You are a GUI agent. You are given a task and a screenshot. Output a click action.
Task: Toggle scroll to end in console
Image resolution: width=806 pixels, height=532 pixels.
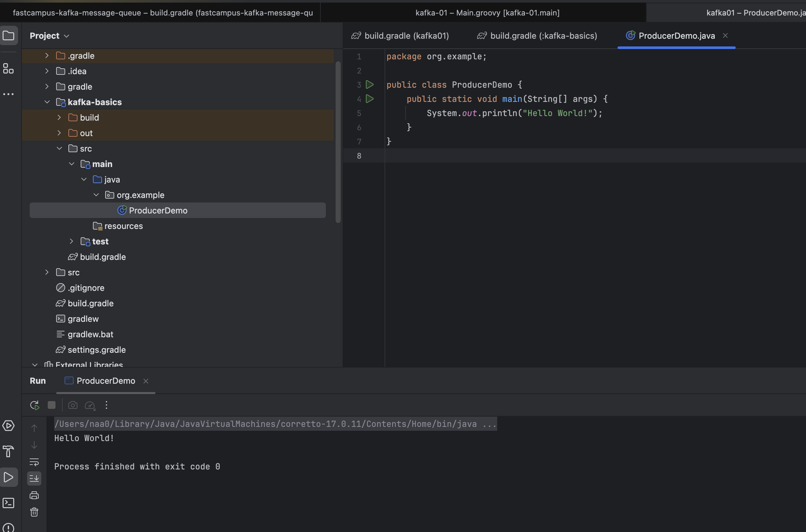pos(34,478)
